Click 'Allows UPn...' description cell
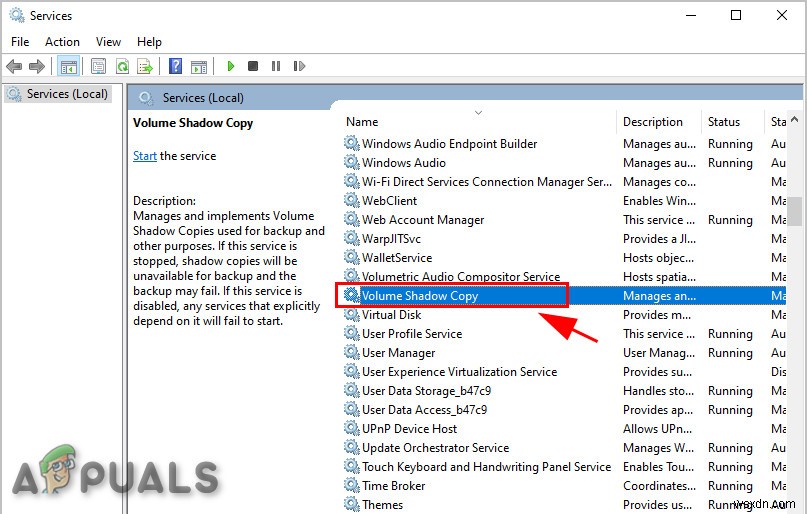Screen dimensions: 807x514 pyautogui.click(x=657, y=429)
